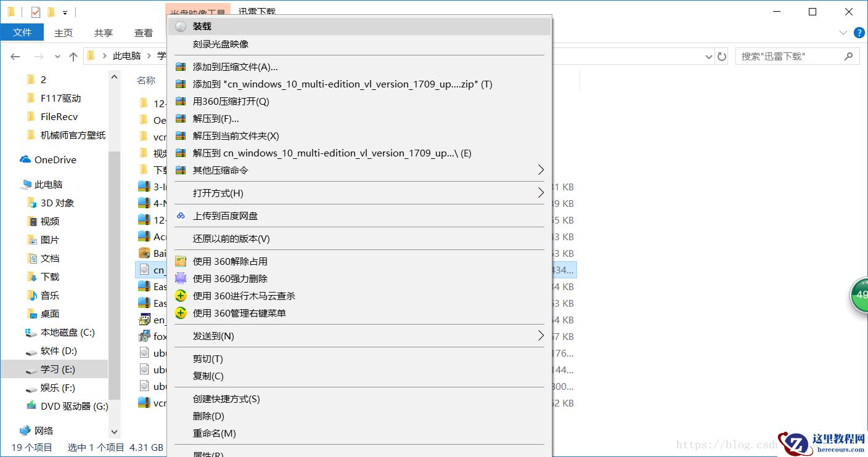Click the 解压到(F) archive icon

click(181, 119)
